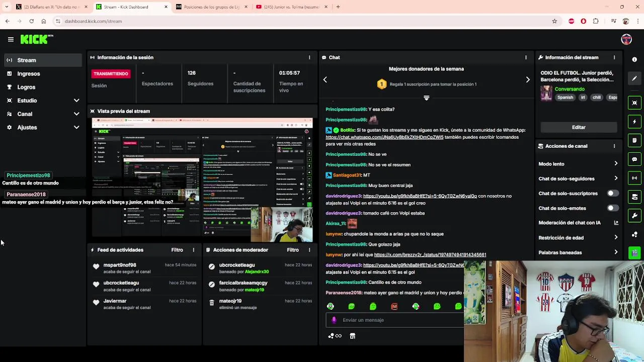The image size is (644, 362).
Task: Open the x.com/brezzy2r link in chat
Action: (x=430, y=255)
